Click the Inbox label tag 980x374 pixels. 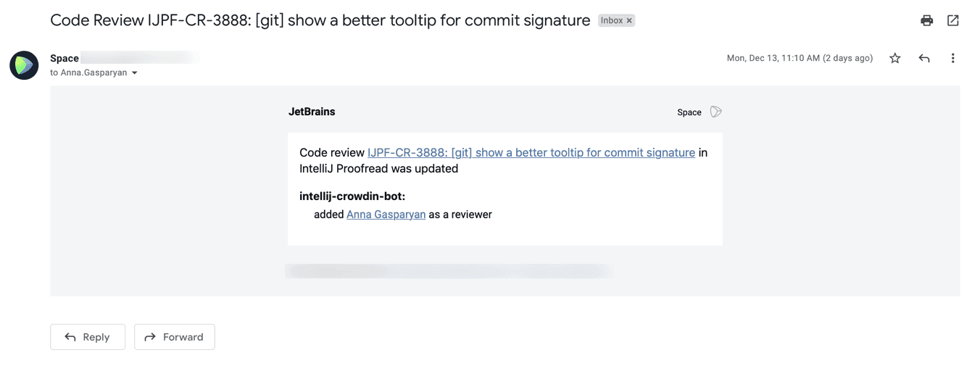click(611, 20)
